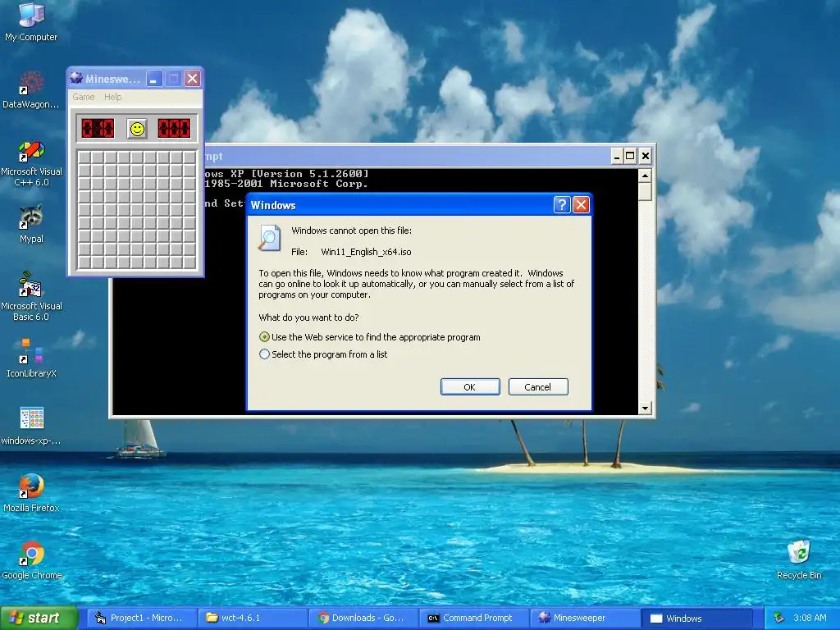Open IconLibraryX desktop shortcut

coord(31,358)
